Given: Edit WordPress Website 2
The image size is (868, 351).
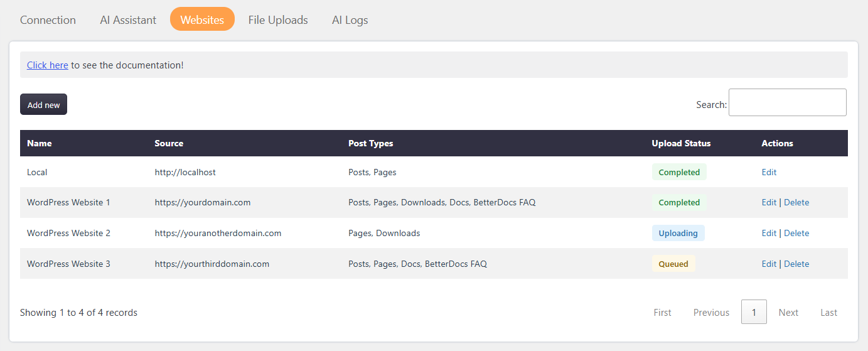Looking at the screenshot, I should click(x=769, y=234).
